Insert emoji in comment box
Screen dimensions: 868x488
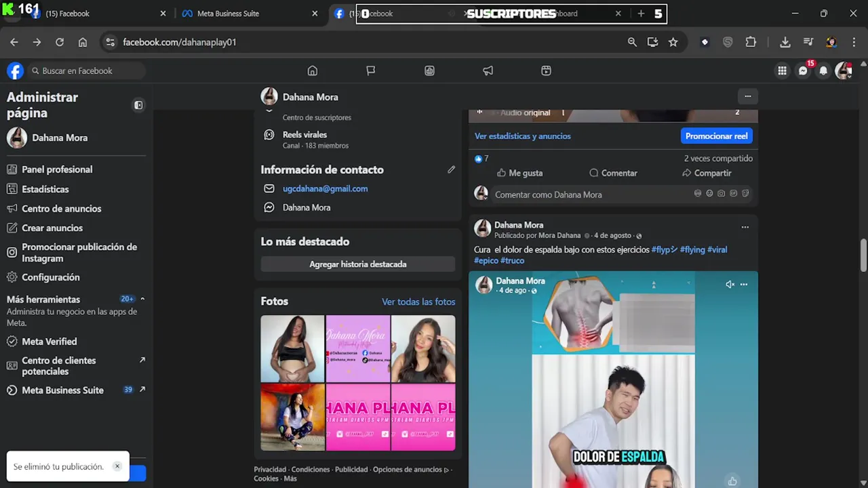pos(709,194)
